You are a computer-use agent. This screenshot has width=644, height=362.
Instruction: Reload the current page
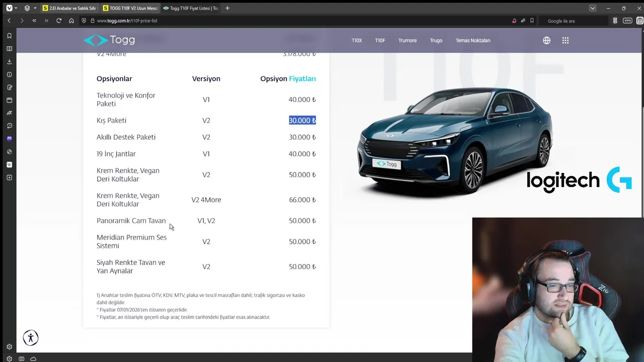pyautogui.click(x=59, y=21)
